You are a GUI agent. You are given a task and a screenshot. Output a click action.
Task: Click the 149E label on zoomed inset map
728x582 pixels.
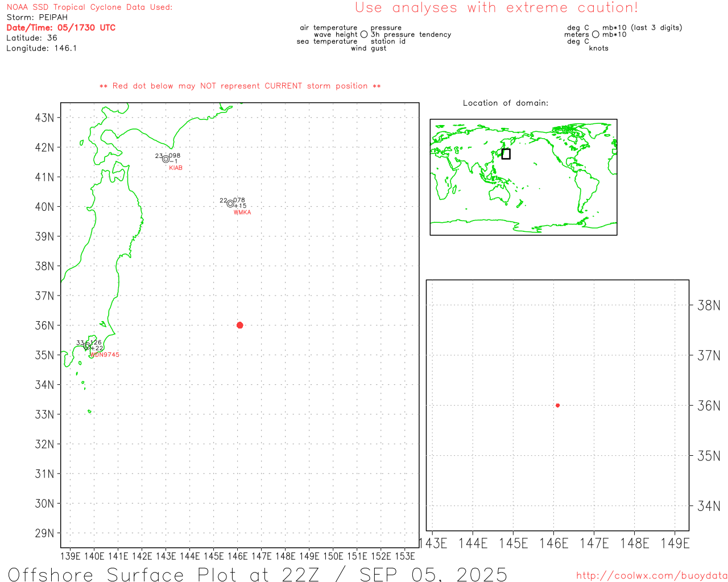675,543
